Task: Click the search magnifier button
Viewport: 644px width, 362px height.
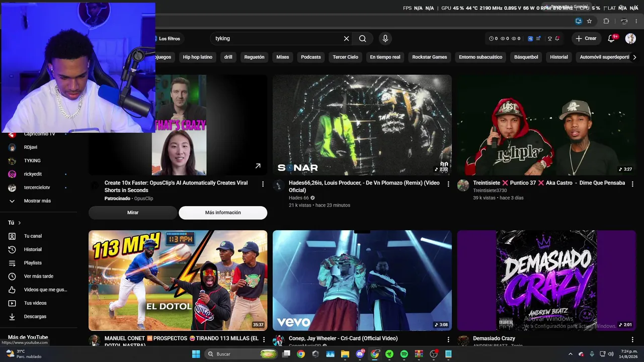Action: point(362,39)
